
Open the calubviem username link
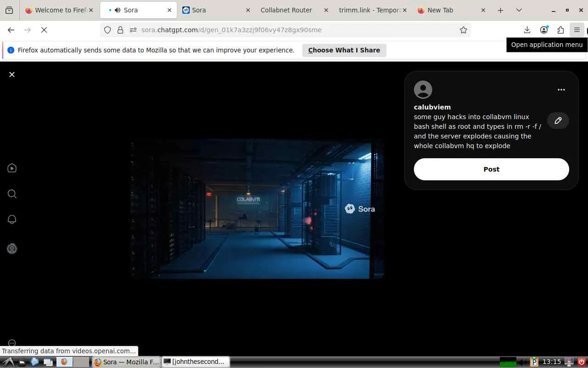[432, 107]
